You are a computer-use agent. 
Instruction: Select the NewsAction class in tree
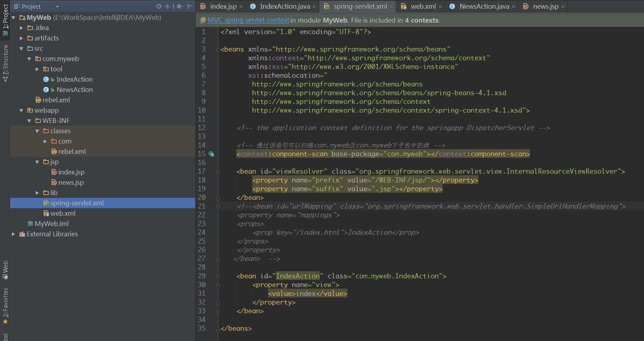point(75,90)
